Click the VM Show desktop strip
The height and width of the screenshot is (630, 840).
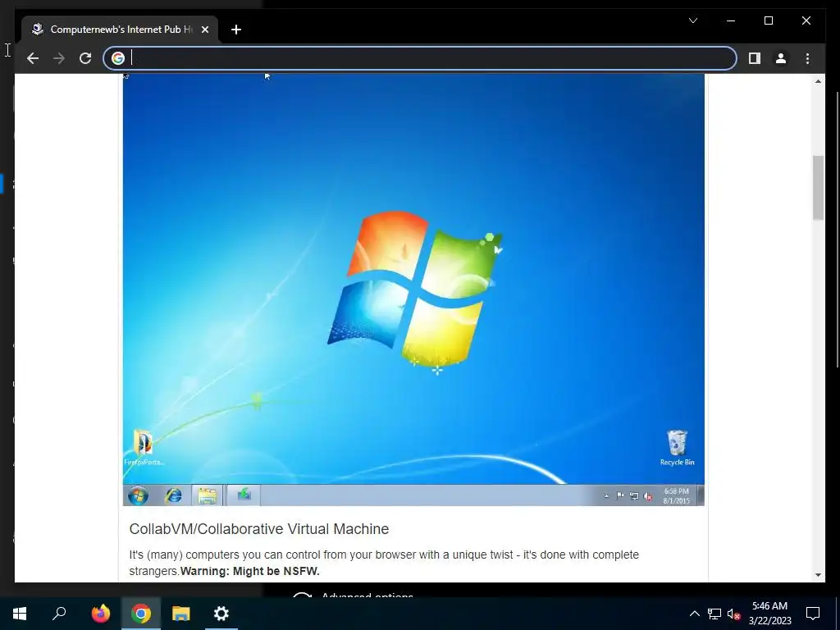pos(701,495)
